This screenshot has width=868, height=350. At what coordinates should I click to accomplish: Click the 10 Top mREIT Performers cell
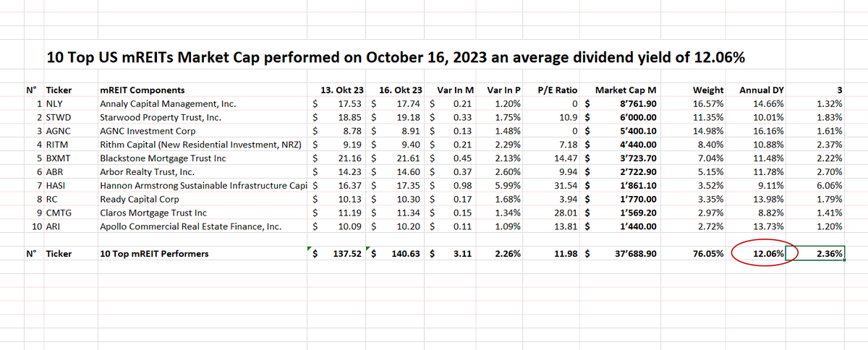pos(154,254)
